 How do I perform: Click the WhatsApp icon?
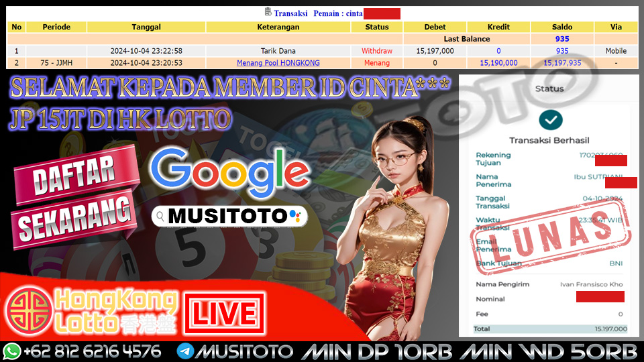click(12, 352)
